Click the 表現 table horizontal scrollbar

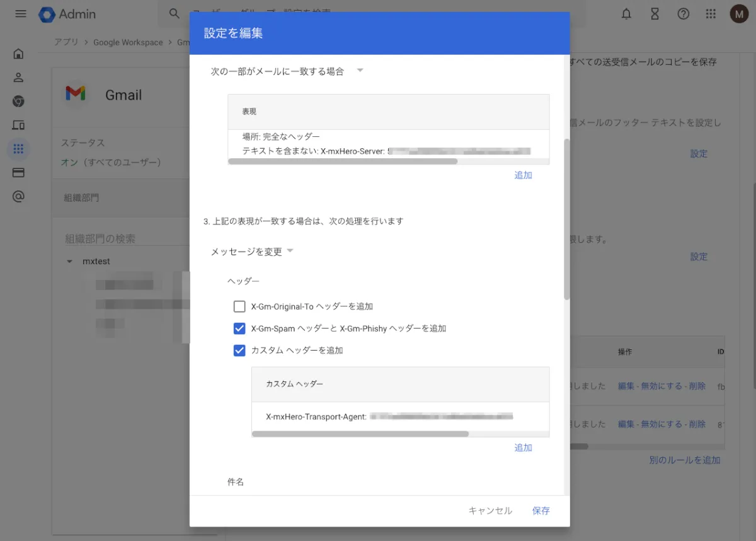click(x=343, y=161)
